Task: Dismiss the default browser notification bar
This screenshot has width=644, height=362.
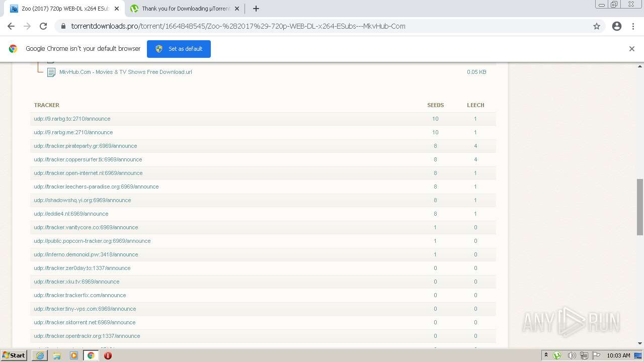Action: [632, 49]
